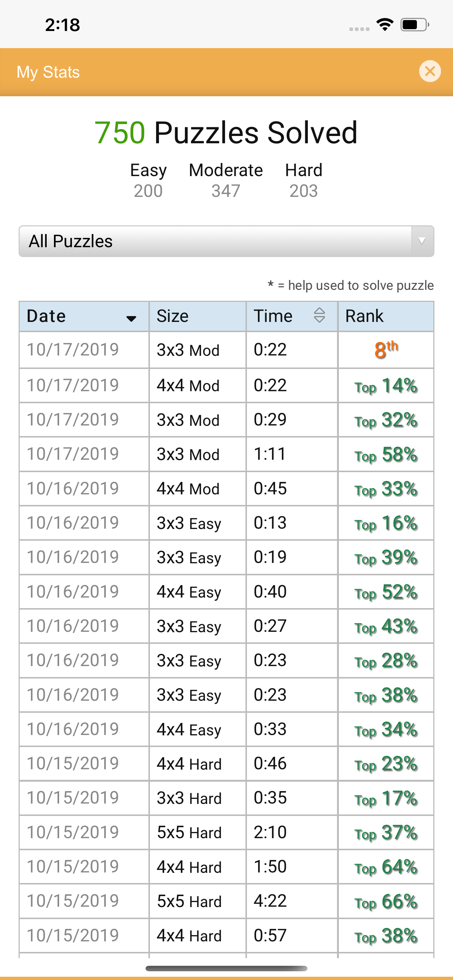
Task: Sort by the Date column header
Action: point(84,316)
